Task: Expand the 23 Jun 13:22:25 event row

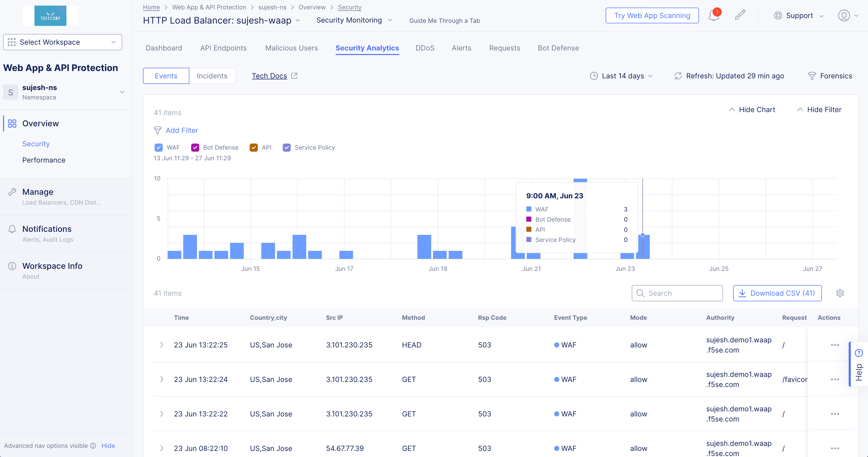Action: pyautogui.click(x=161, y=345)
